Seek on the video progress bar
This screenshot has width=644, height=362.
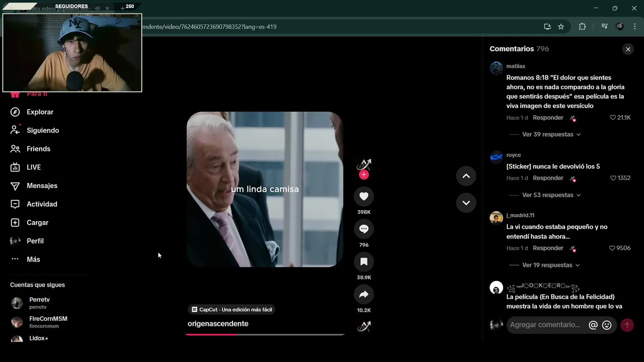point(265,334)
